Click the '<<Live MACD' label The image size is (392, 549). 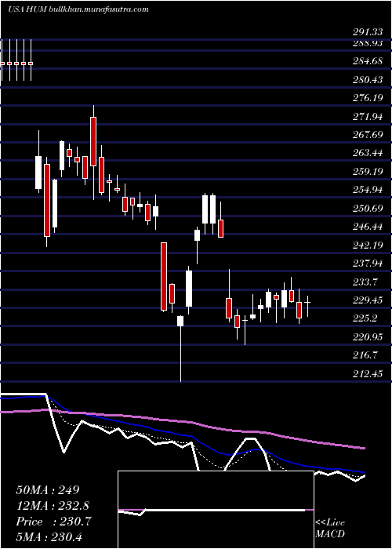(x=330, y=529)
